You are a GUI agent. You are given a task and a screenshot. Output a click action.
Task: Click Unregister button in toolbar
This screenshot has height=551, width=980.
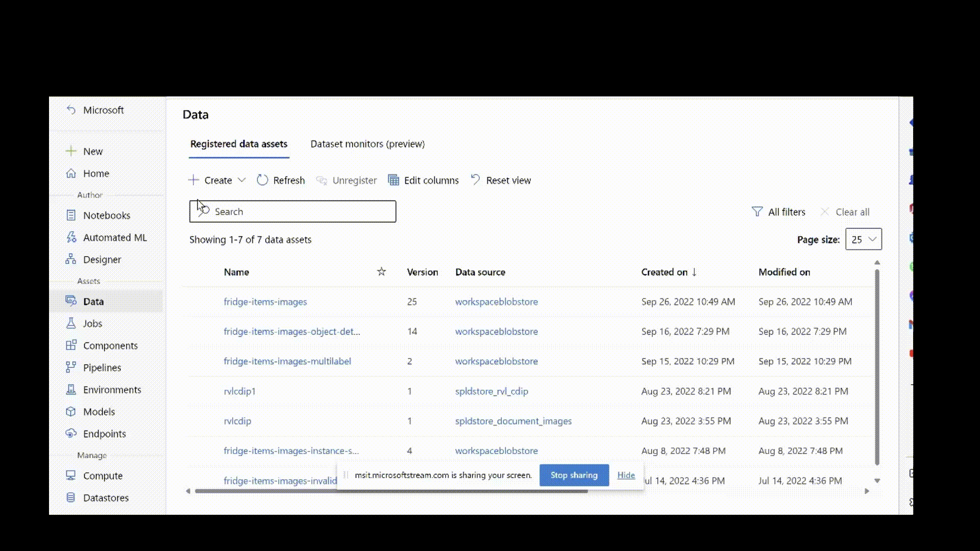pyautogui.click(x=346, y=180)
